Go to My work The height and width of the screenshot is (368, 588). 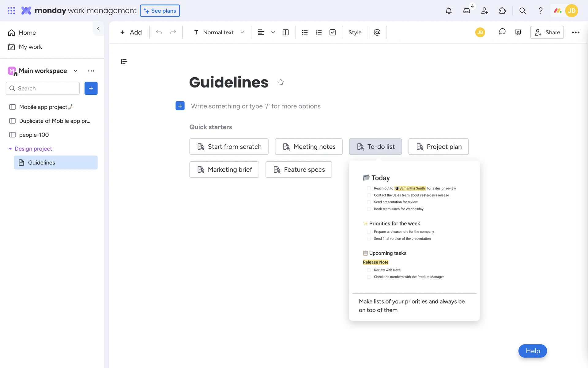pos(30,47)
